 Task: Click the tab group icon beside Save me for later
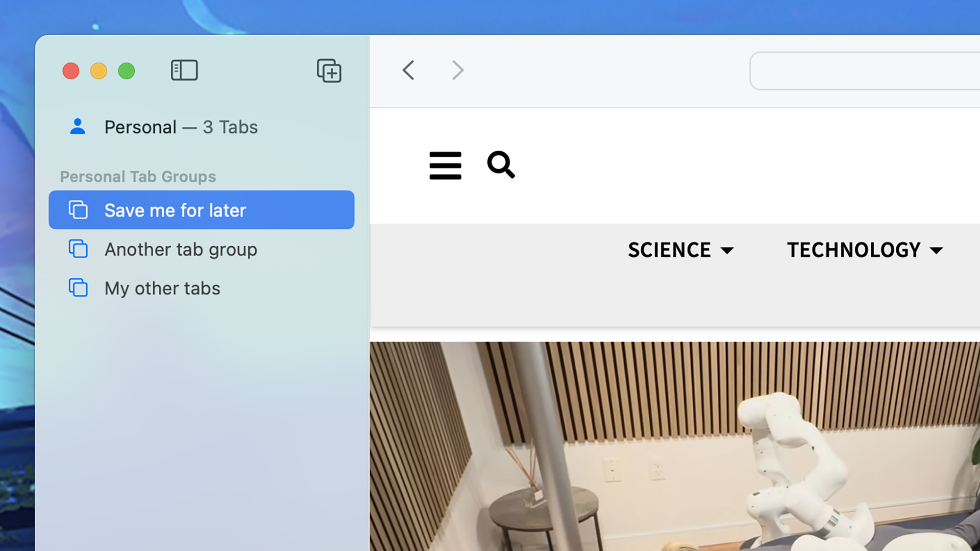click(78, 210)
